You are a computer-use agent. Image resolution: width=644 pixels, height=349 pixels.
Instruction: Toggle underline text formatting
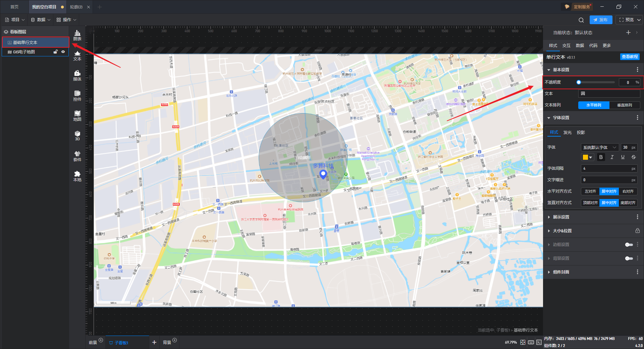(623, 157)
